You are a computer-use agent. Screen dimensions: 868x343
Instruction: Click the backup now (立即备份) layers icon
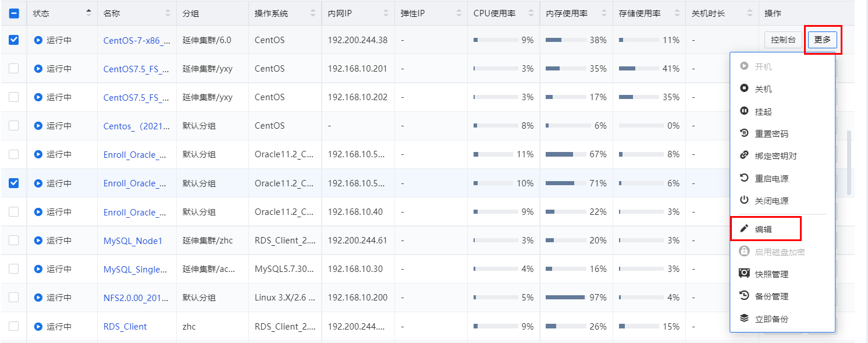click(744, 319)
